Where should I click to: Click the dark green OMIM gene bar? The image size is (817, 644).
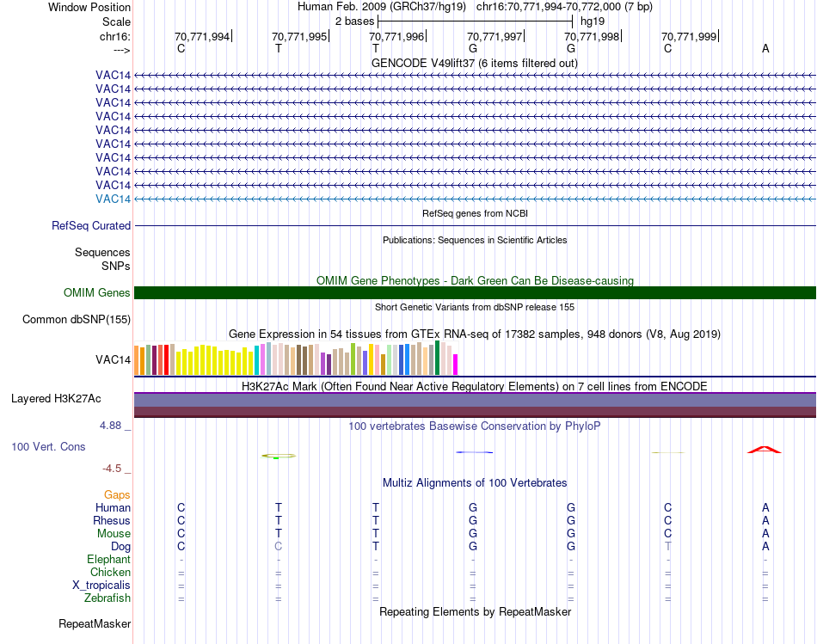pos(475,293)
